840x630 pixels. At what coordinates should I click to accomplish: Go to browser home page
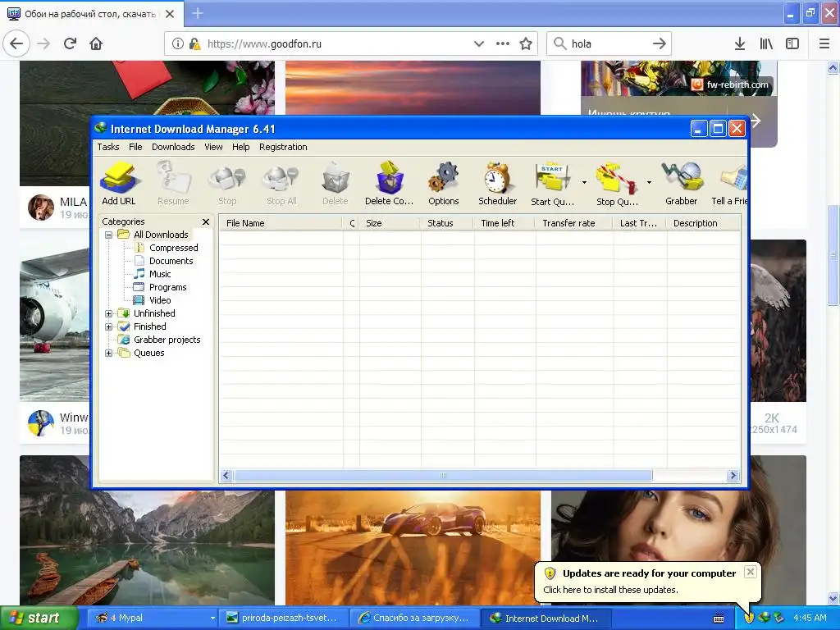tap(96, 44)
